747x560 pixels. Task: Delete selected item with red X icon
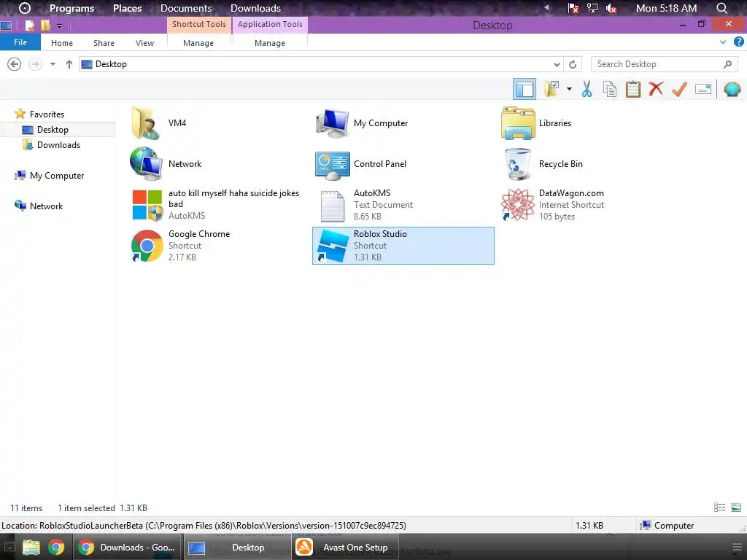point(656,88)
